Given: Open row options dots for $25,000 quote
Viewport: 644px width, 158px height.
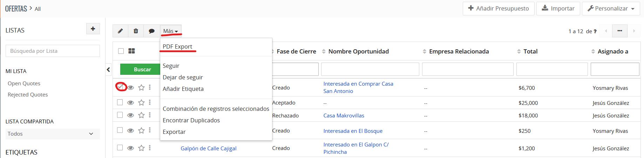Looking at the screenshot, I should [150, 102].
